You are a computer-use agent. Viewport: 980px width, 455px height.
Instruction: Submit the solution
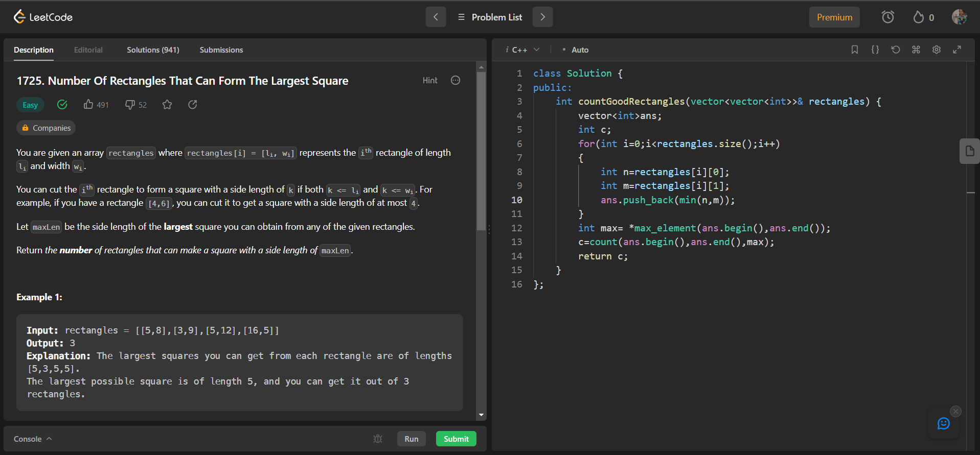tap(456, 439)
